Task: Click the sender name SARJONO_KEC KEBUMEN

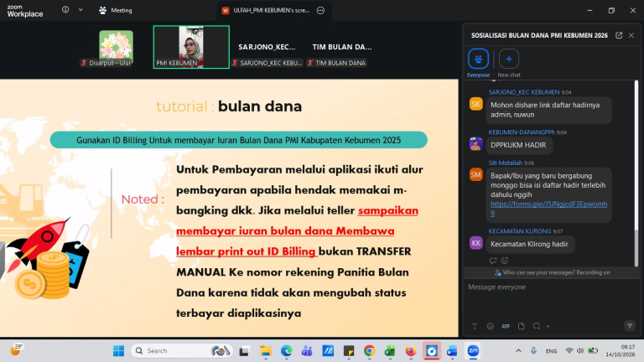Action: pyautogui.click(x=523, y=92)
